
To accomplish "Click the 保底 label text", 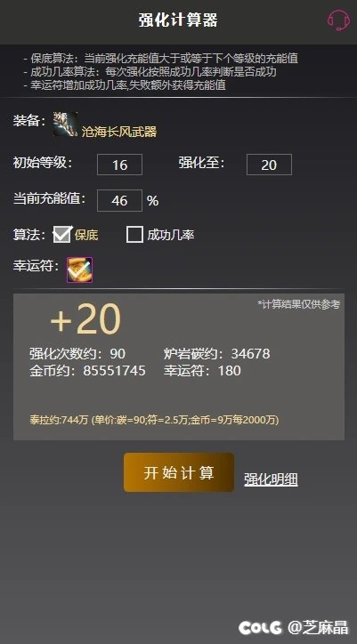I will (x=86, y=236).
